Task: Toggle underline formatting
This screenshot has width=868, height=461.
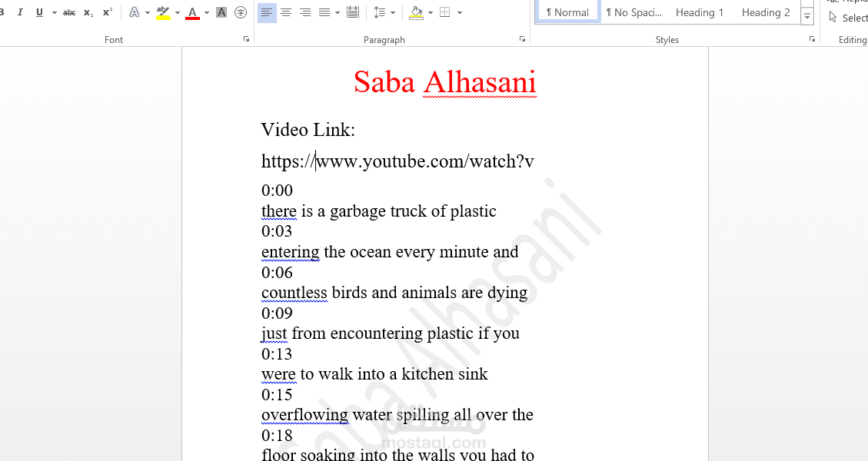Action: (x=39, y=12)
